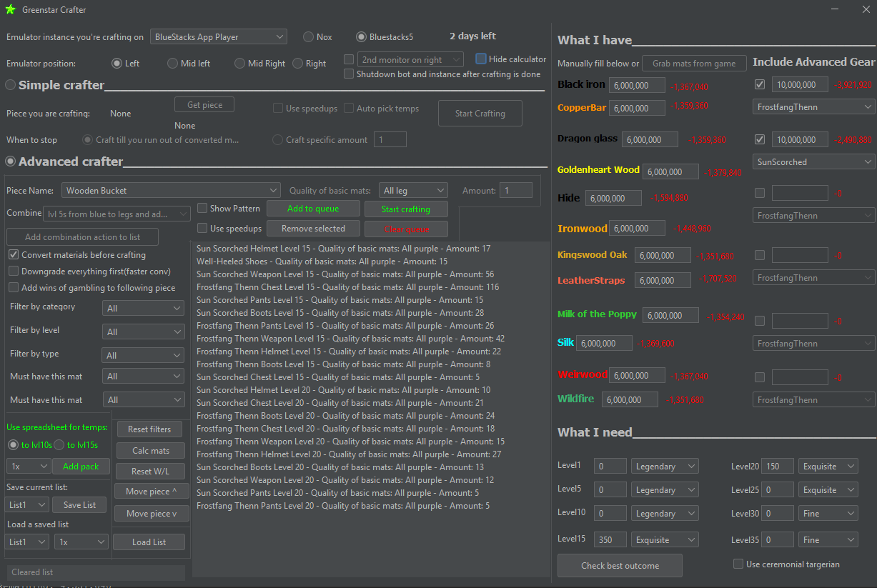Viewport: 877px width, 588px height.
Task: Click the Move piece v button
Action: coord(152,513)
